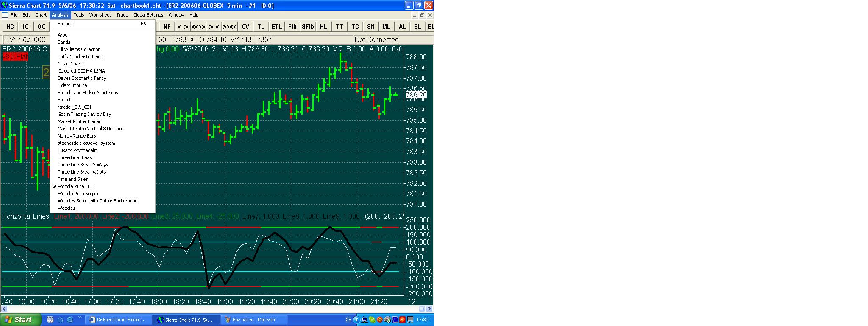Click the green checkmark shield tray icon

point(372,320)
